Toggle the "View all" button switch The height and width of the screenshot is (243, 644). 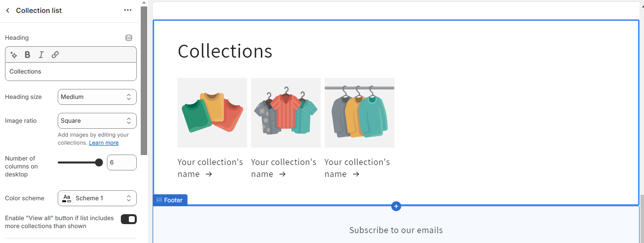click(x=129, y=219)
